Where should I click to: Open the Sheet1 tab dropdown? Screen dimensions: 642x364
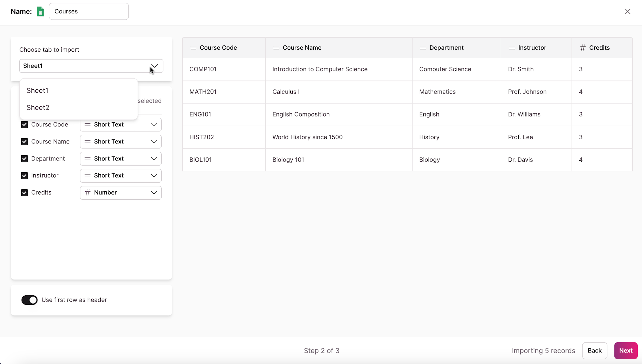click(x=91, y=66)
